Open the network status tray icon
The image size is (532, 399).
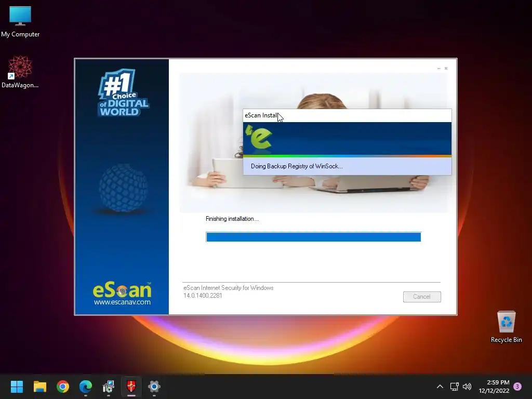[454, 387]
